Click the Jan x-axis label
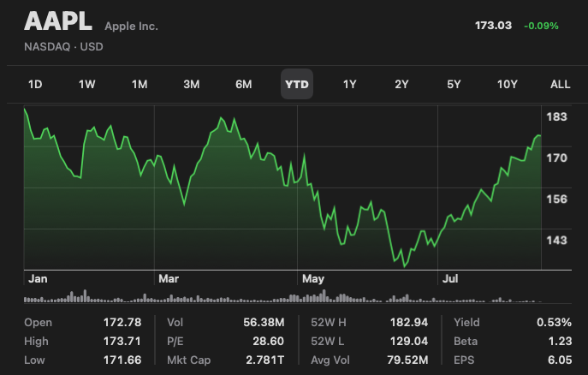 (38, 279)
